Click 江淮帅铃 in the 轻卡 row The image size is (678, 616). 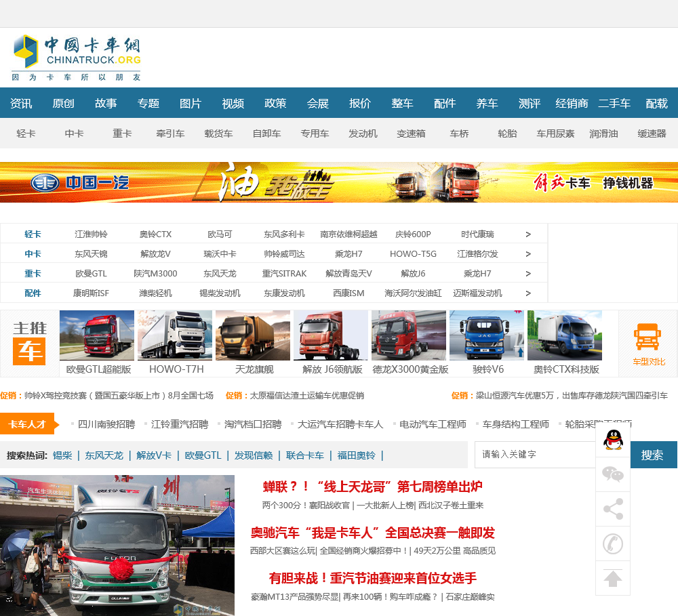[x=91, y=234]
